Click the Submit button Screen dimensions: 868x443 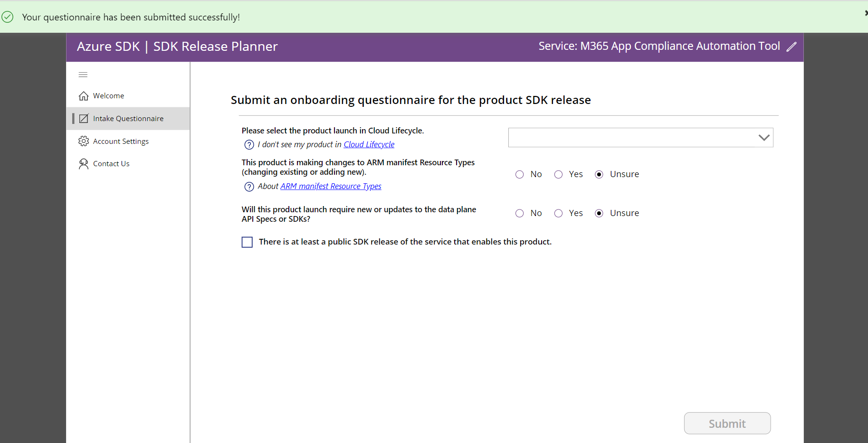(727, 423)
